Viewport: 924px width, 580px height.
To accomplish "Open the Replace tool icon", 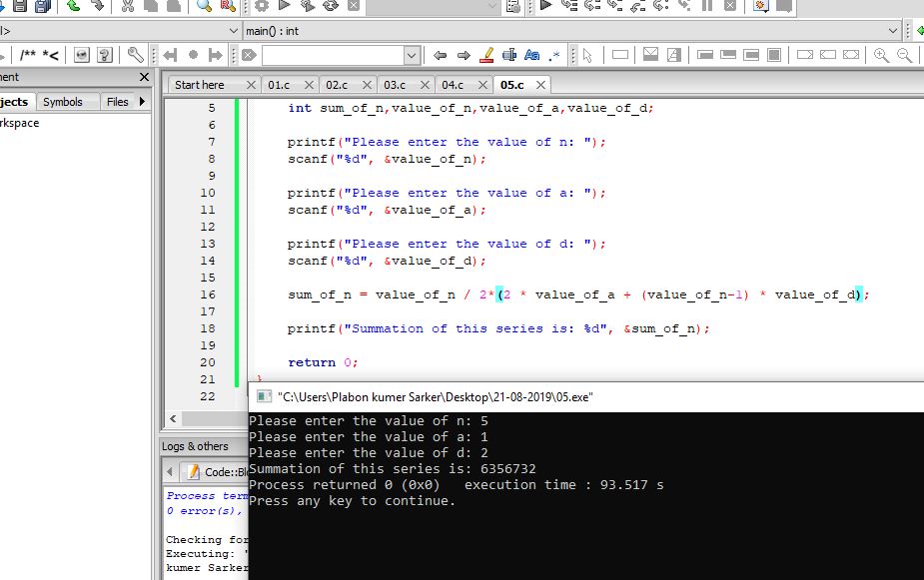I will tap(228, 6).
